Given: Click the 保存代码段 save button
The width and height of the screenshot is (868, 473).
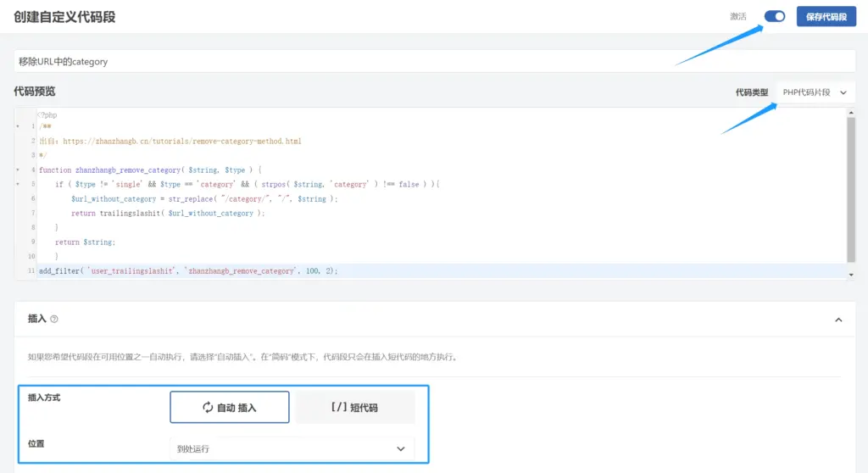Looking at the screenshot, I should pos(826,17).
